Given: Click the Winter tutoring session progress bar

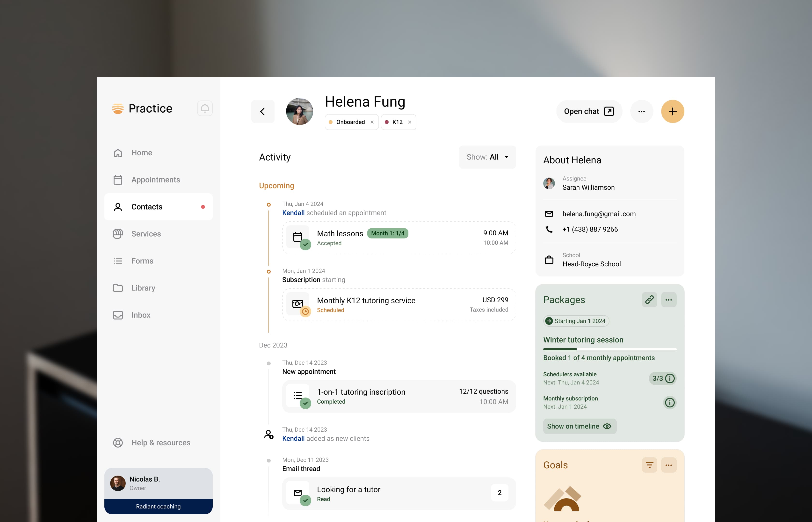Looking at the screenshot, I should pyautogui.click(x=610, y=349).
